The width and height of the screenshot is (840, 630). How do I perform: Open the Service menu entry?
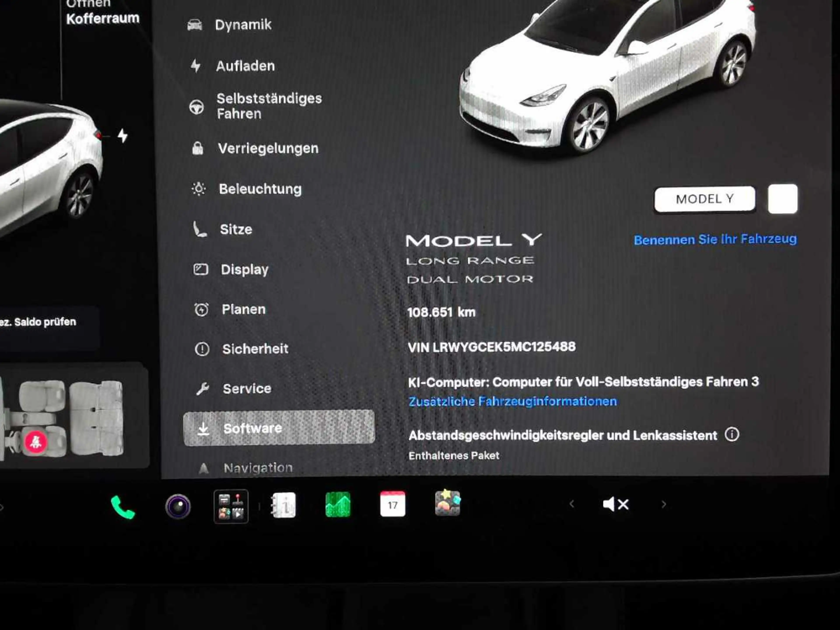(x=247, y=388)
